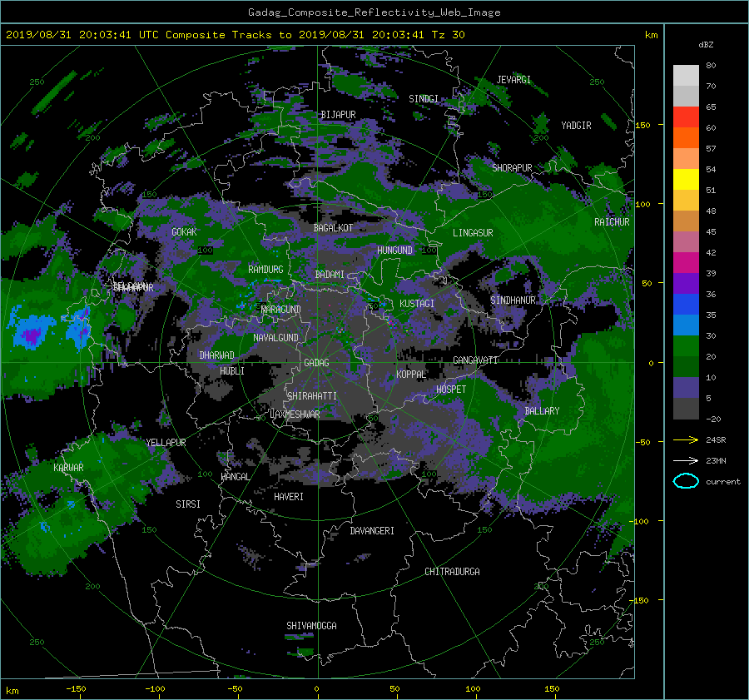Click the NAVALGUND city label

tap(275, 338)
